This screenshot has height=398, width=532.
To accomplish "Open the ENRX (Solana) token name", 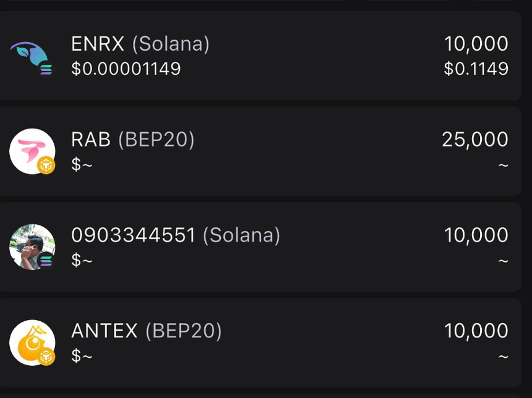I will (140, 44).
